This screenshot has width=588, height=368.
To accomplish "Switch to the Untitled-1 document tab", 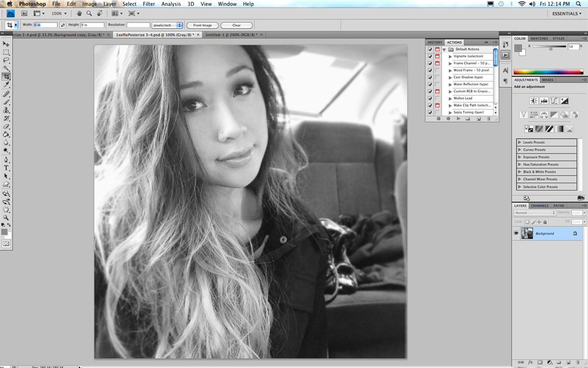I will click(231, 35).
